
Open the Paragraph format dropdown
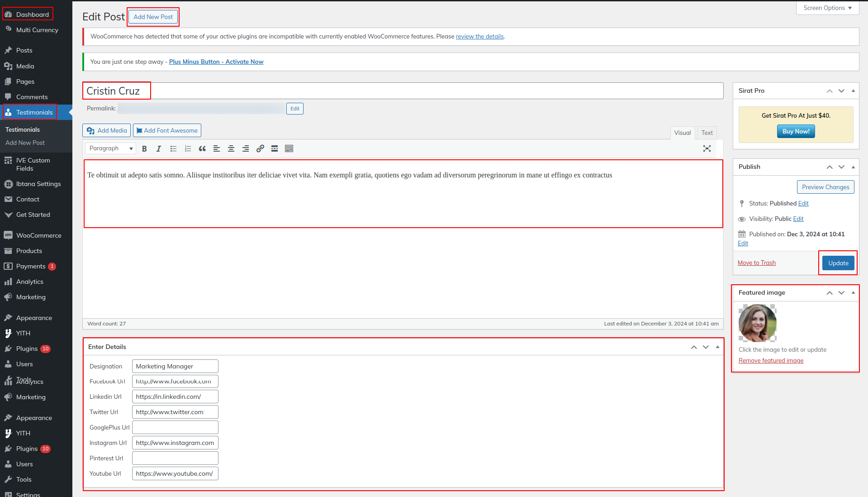(x=110, y=148)
